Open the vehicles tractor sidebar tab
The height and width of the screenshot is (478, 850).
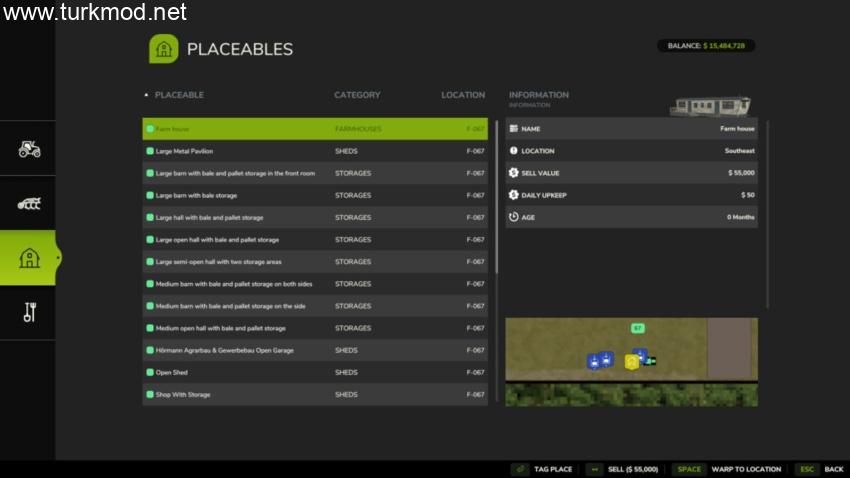click(x=29, y=148)
